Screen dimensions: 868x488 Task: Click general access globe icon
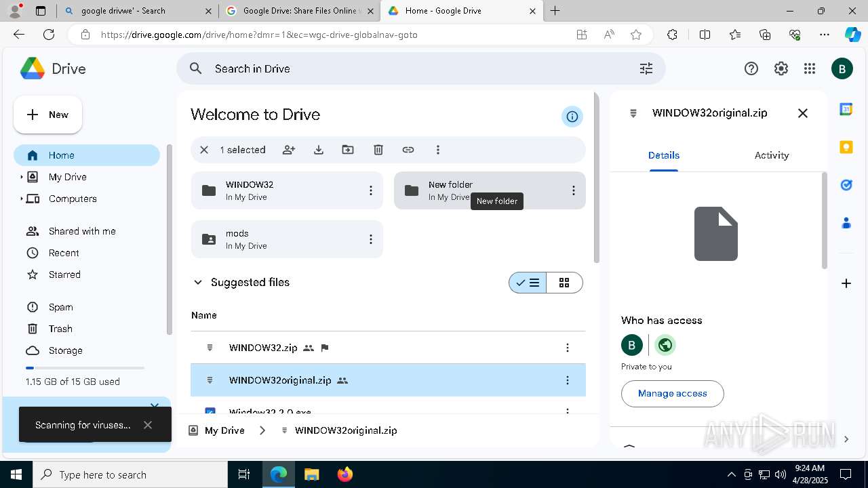click(x=665, y=345)
